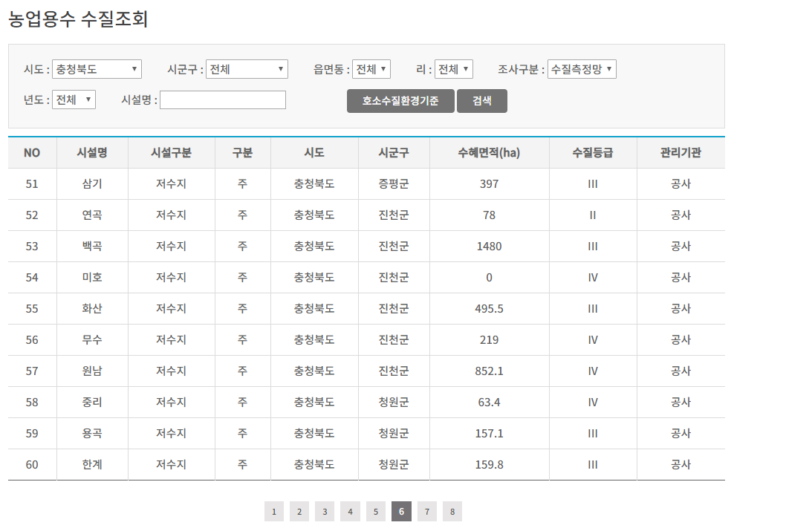
Task: Open the 리 dropdown
Action: pos(454,69)
